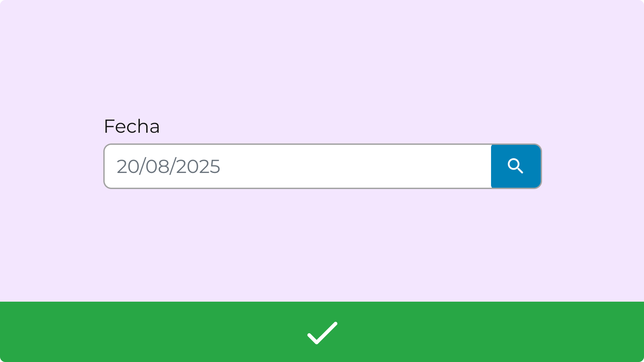Select the date text 20/08/2025
The image size is (644, 362).
[168, 167]
